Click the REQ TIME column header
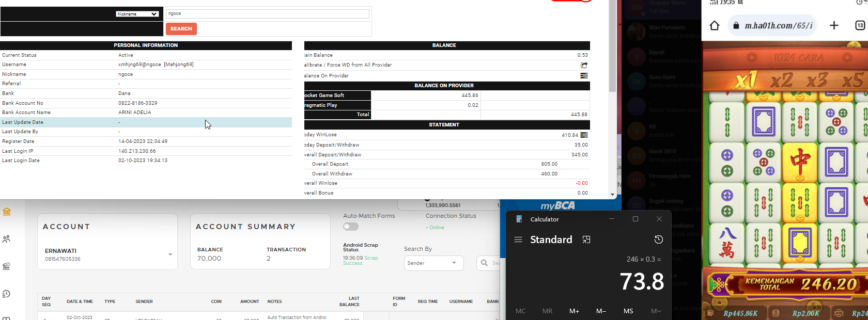 tap(428, 301)
